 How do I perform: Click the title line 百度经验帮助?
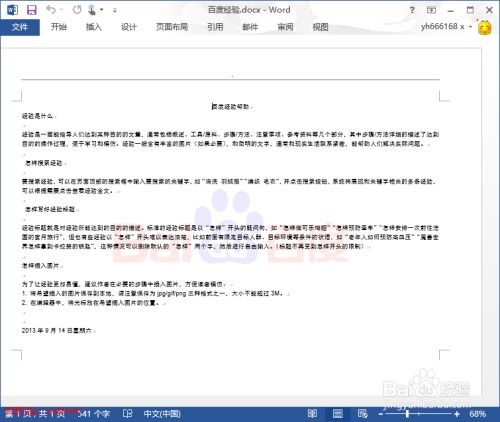(x=231, y=107)
